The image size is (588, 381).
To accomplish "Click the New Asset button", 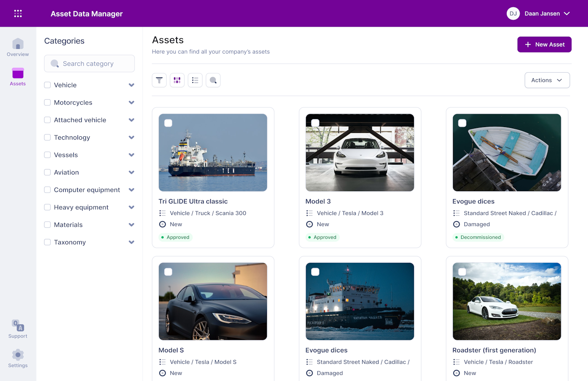I will tap(544, 45).
